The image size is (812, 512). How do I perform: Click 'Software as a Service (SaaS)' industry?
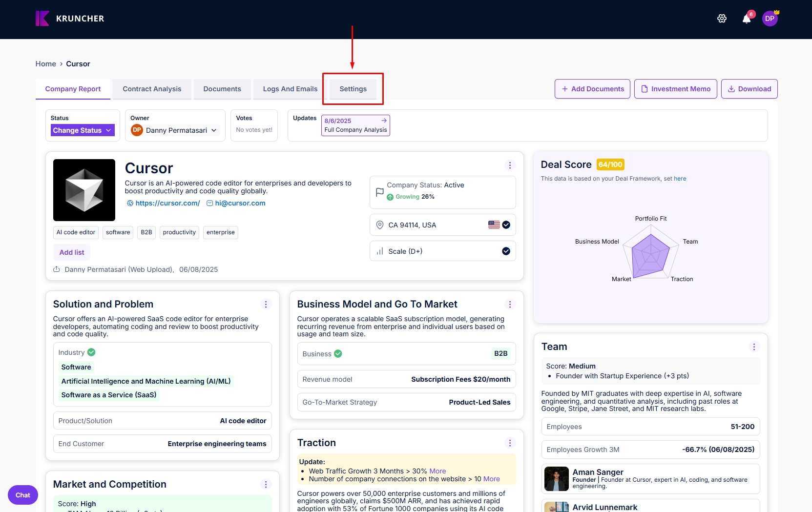109,395
